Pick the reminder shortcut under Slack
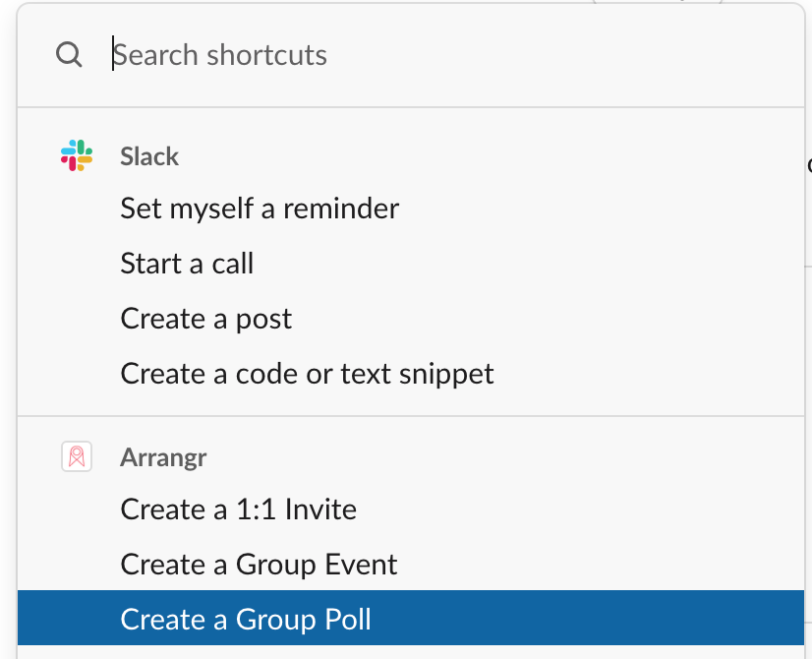812x659 pixels. [260, 209]
